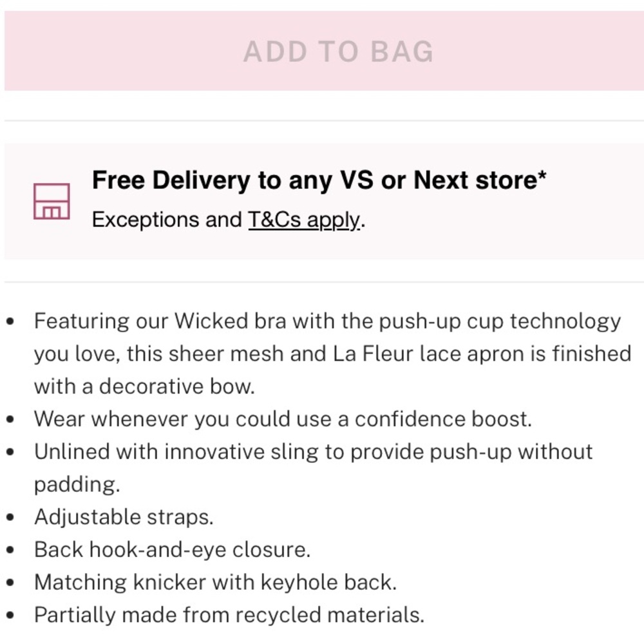Click the sheer mesh and La Fleur lace line

(x=333, y=354)
